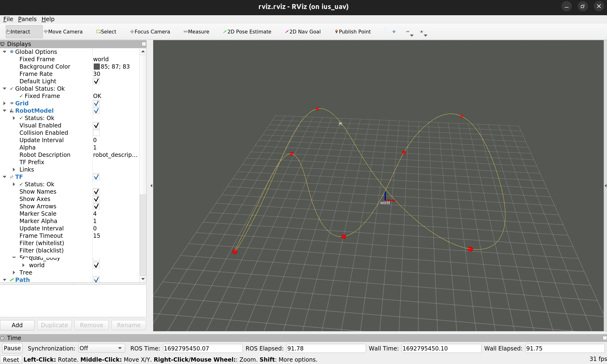The height and width of the screenshot is (364, 607).
Task: Uncheck the Show Names checkbox
Action: [x=96, y=191]
